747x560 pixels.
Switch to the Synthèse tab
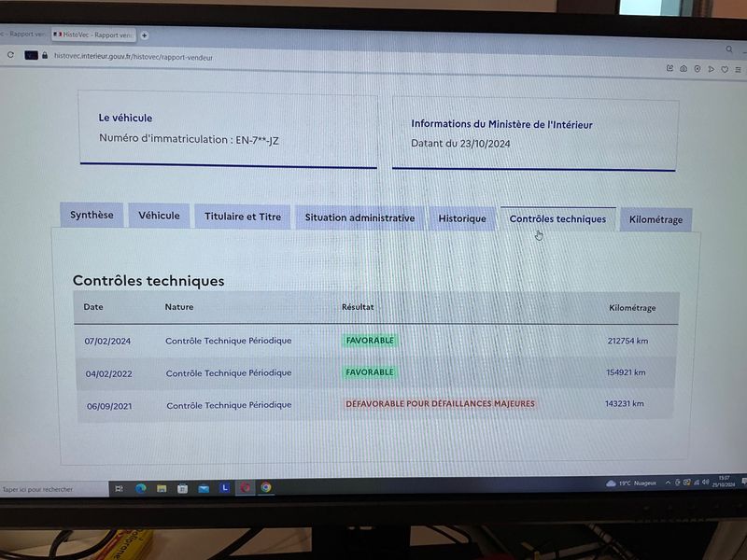click(92, 215)
